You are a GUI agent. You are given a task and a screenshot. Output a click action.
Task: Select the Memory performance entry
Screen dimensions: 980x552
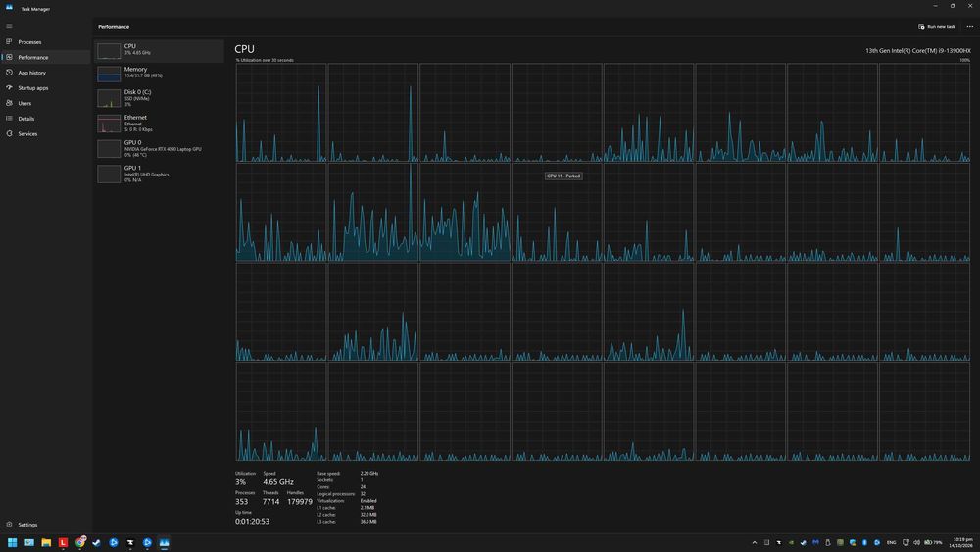click(x=159, y=74)
